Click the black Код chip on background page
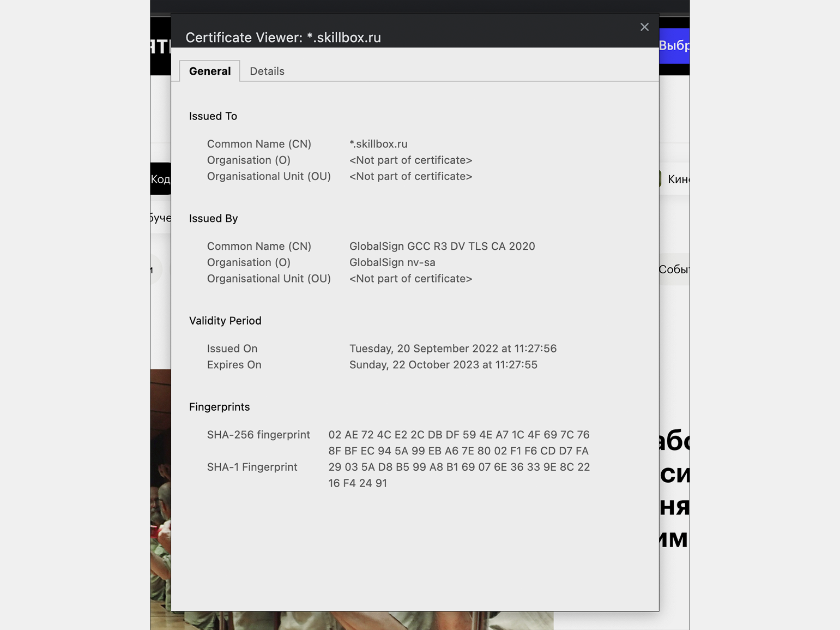840x630 pixels. pos(161,179)
